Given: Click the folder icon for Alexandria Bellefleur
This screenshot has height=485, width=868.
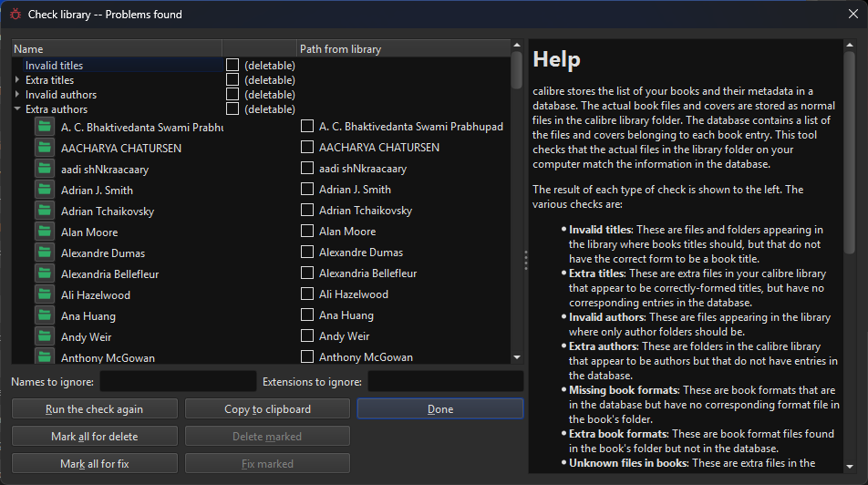Looking at the screenshot, I should pos(45,274).
